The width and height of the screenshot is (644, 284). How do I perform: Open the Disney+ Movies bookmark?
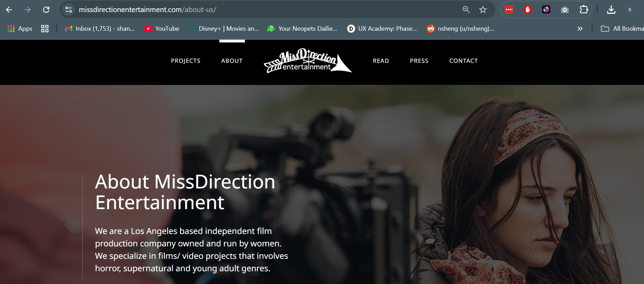(x=224, y=29)
